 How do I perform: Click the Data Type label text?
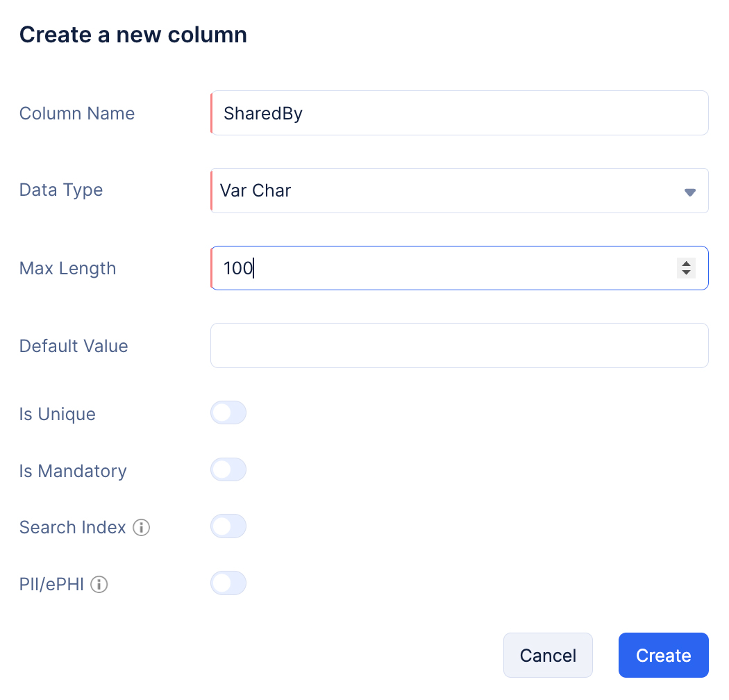[x=61, y=190]
